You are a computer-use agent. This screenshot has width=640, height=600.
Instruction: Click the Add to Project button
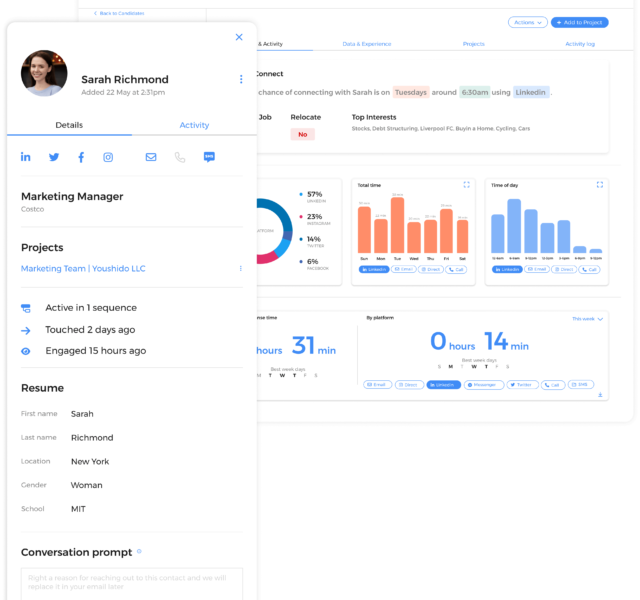coord(579,22)
